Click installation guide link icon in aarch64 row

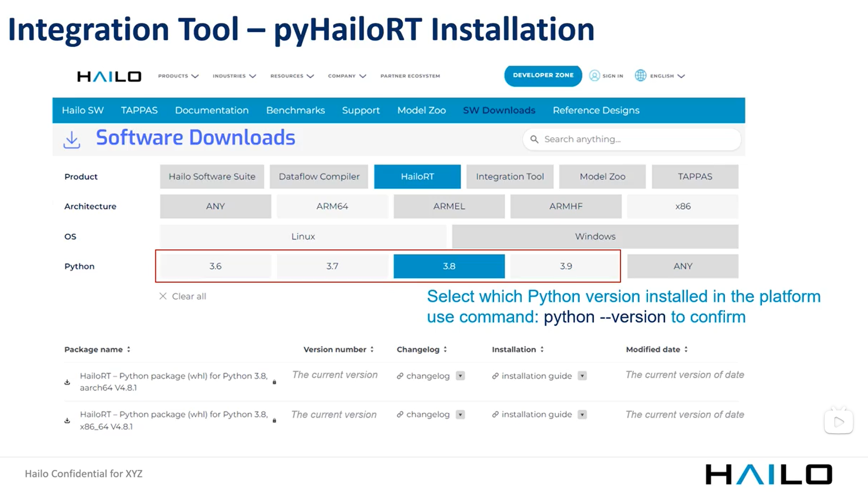(495, 376)
